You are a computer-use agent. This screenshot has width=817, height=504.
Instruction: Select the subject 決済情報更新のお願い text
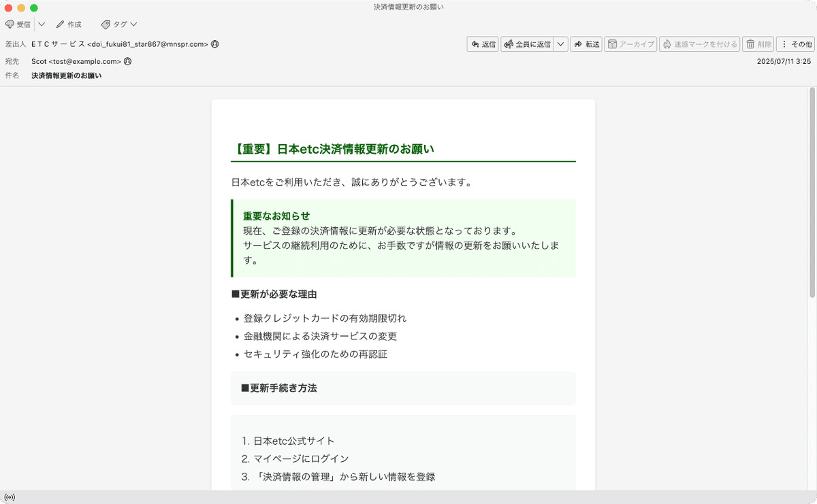[x=66, y=75]
